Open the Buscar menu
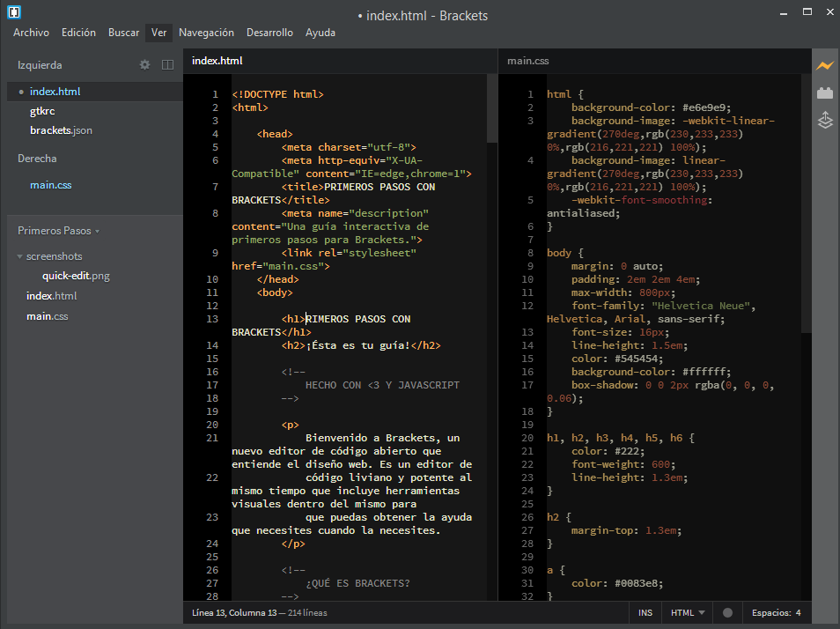The width and height of the screenshot is (840, 629). (124, 33)
